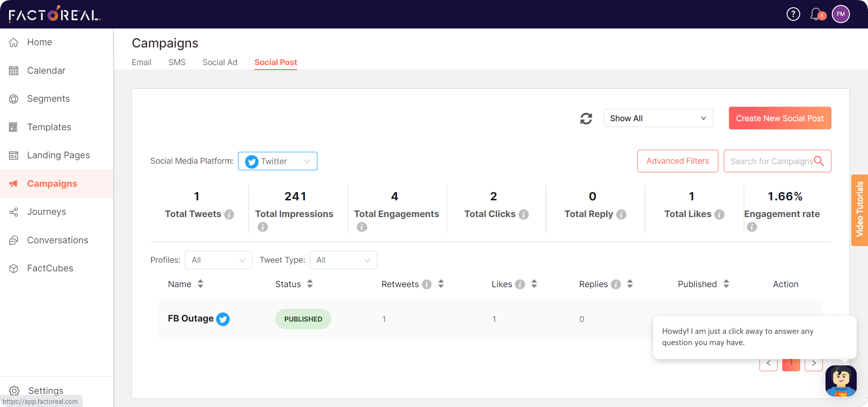The height and width of the screenshot is (407, 868).
Task: Click the refresh campaigns icon
Action: [586, 118]
